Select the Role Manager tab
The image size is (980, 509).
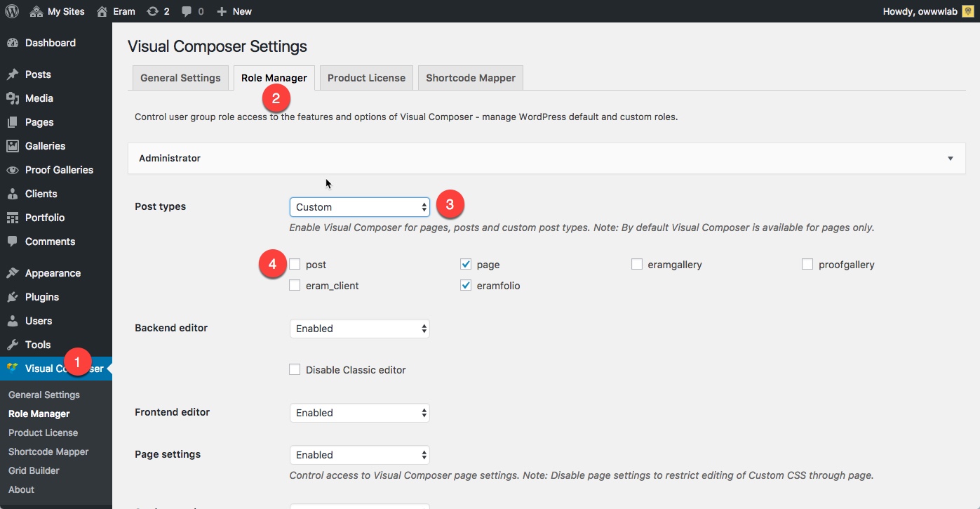[x=274, y=78]
